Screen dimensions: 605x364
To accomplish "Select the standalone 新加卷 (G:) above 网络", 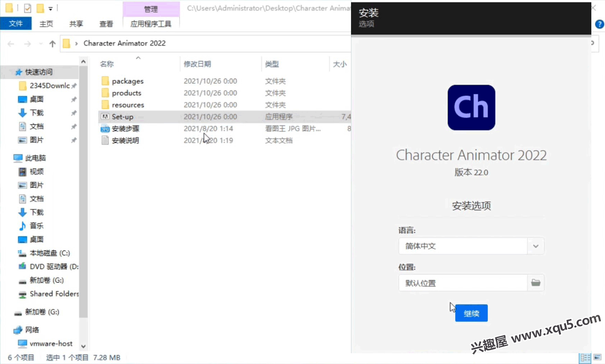I will click(x=42, y=312).
